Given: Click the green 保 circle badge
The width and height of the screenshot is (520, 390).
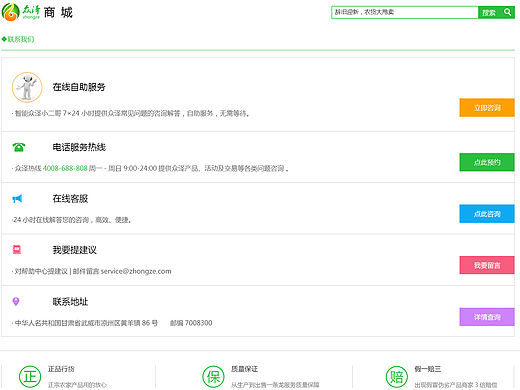Looking at the screenshot, I should pos(213,377).
